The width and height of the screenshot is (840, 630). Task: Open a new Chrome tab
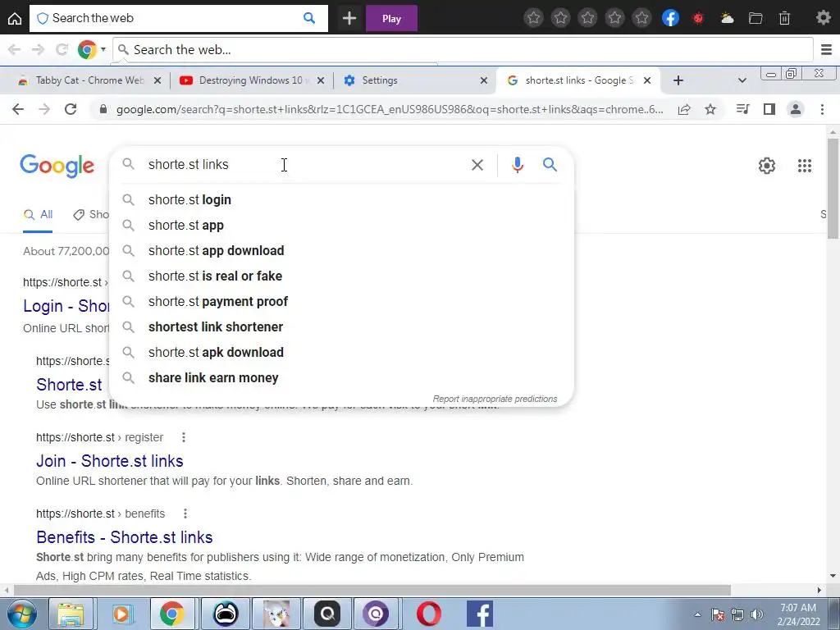(x=678, y=80)
